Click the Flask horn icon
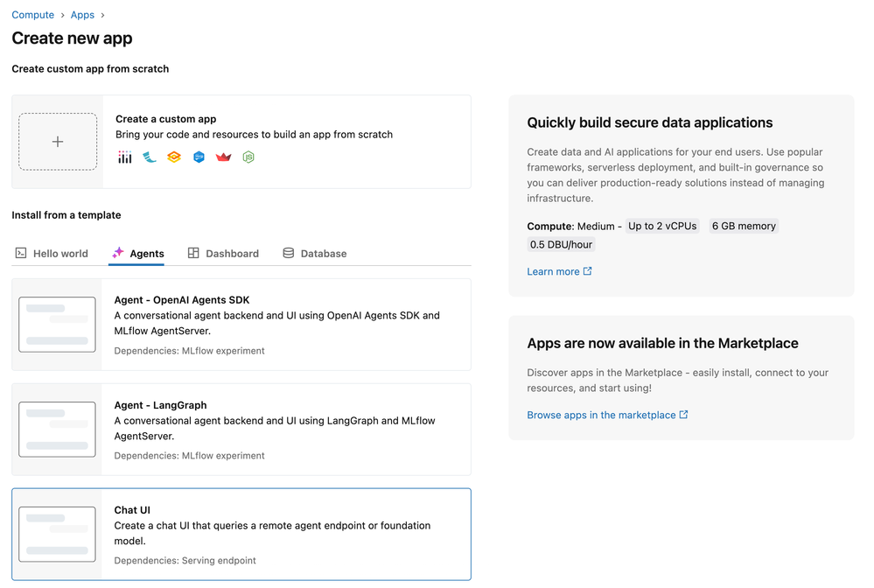Screen dimensions: 874x588 (x=150, y=157)
